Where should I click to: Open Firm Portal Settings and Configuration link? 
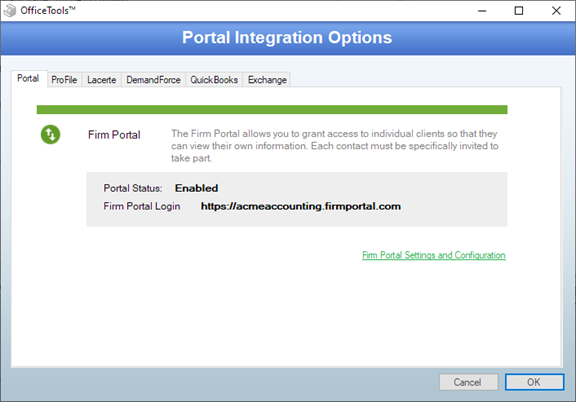pos(433,255)
